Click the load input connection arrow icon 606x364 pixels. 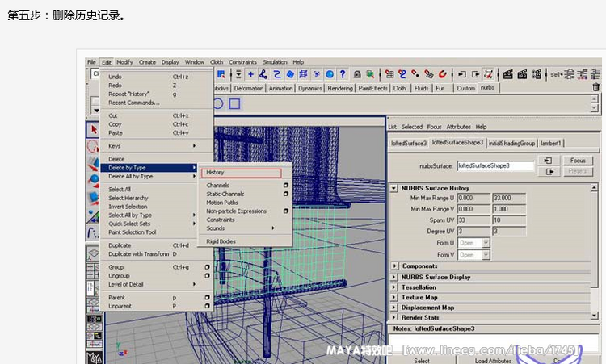click(x=549, y=161)
